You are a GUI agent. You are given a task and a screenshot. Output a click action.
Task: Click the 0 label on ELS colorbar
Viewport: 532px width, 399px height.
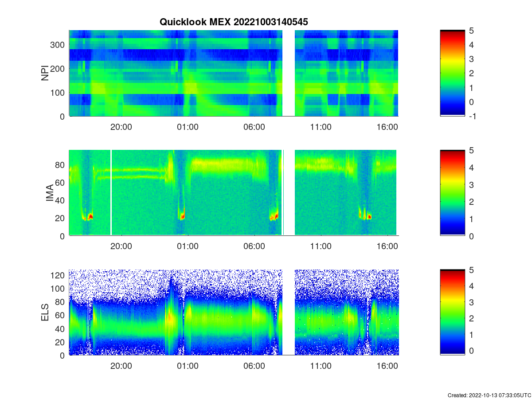tap(472, 351)
